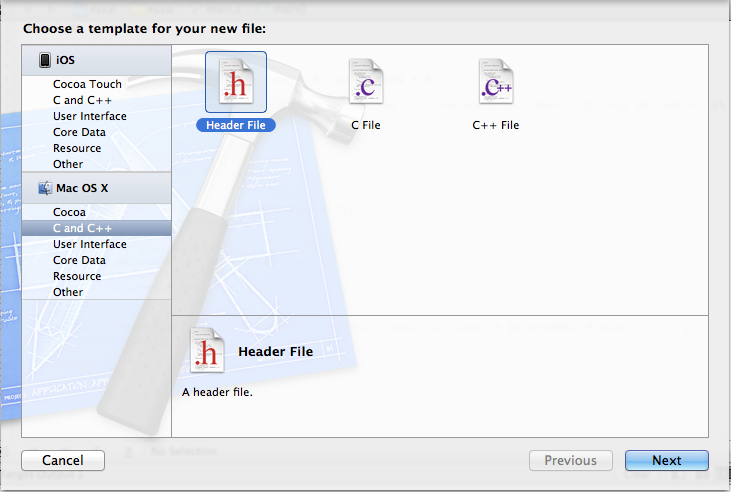Screen dimensions: 731x492
Task: Open Cocoa Touch category under iOS
Action: click(87, 84)
